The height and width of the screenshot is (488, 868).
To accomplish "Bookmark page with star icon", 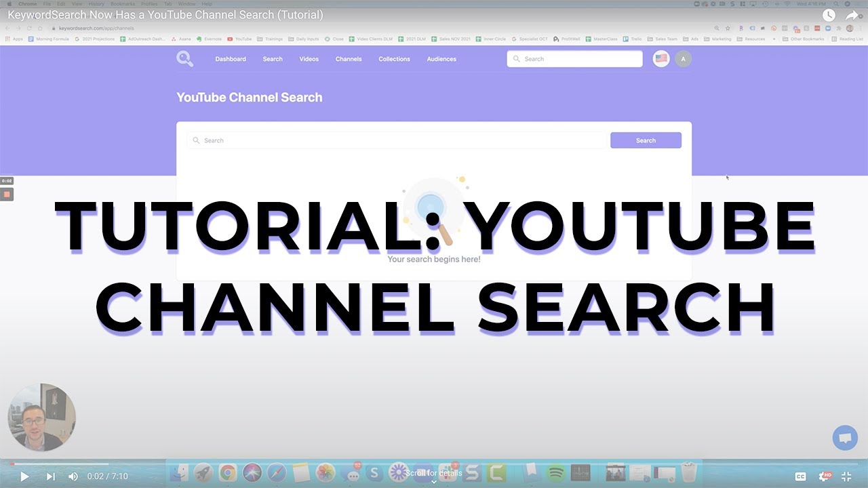I will click(x=728, y=28).
